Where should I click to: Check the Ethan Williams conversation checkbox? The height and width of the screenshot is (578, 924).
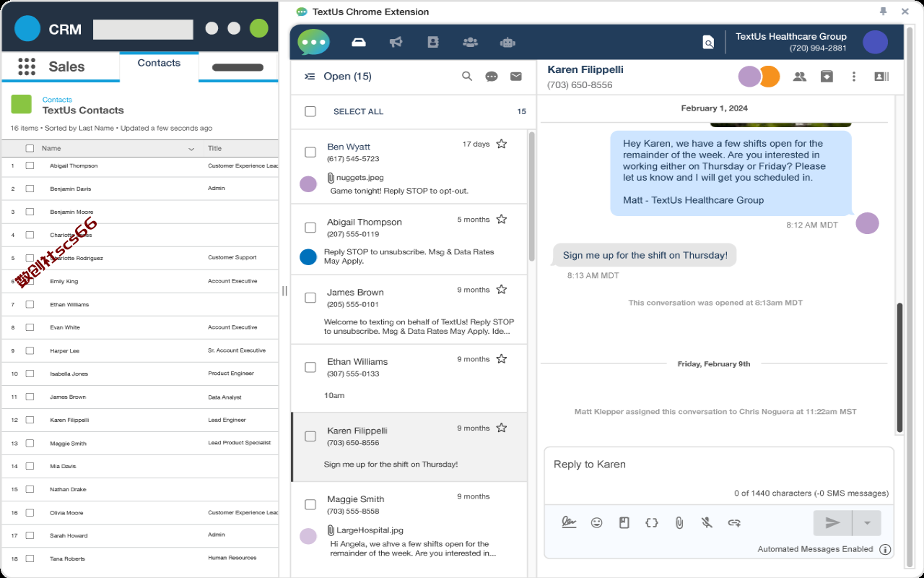pos(310,367)
